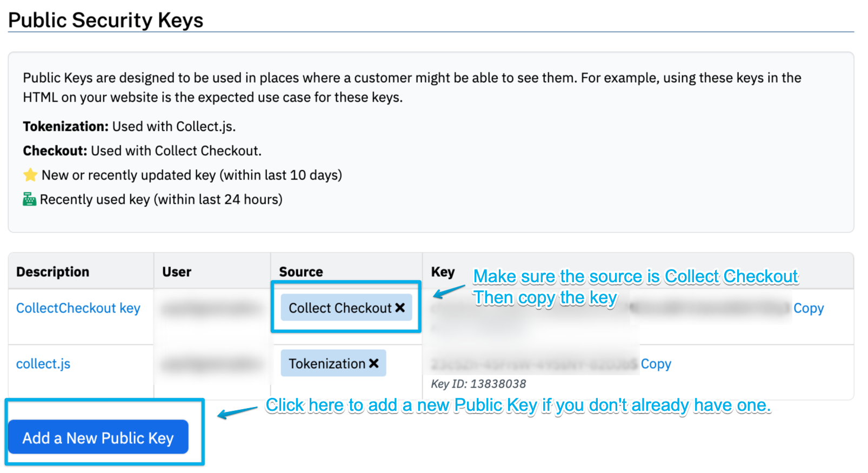The image size is (868, 473).
Task: Click the Key column header
Action: coord(443,272)
